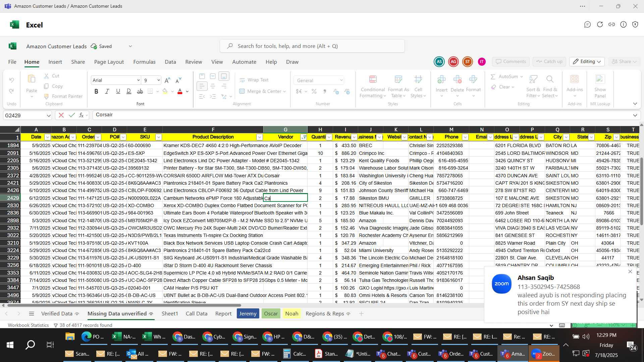Toggle bold formatting

point(96,92)
